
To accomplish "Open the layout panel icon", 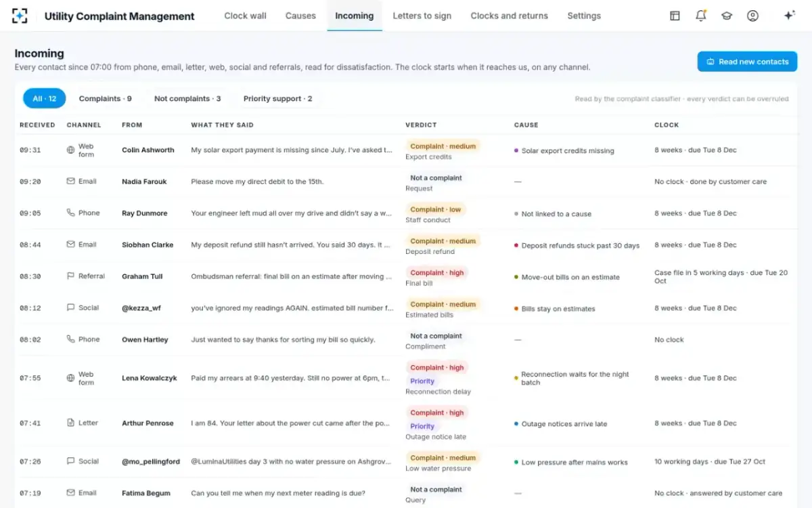I will 675,16.
